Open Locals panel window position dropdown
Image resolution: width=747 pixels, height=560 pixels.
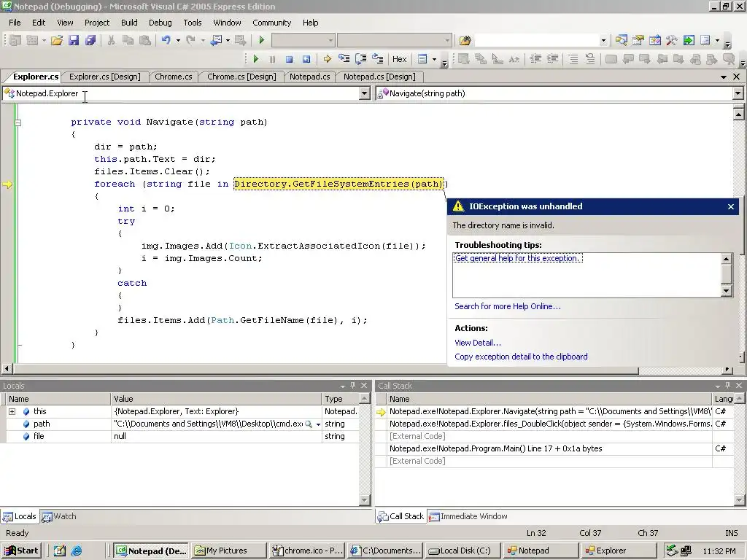tap(343, 386)
